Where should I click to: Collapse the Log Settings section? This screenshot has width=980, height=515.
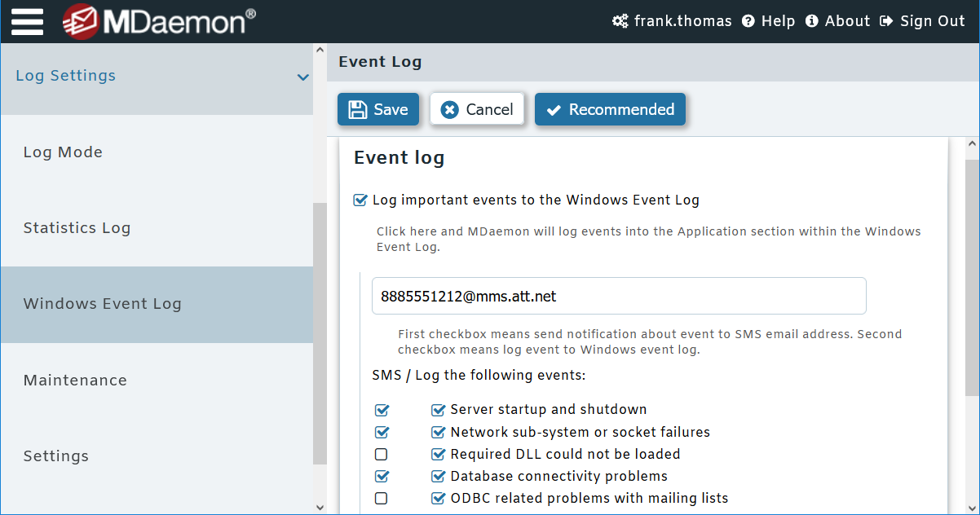[x=303, y=77]
